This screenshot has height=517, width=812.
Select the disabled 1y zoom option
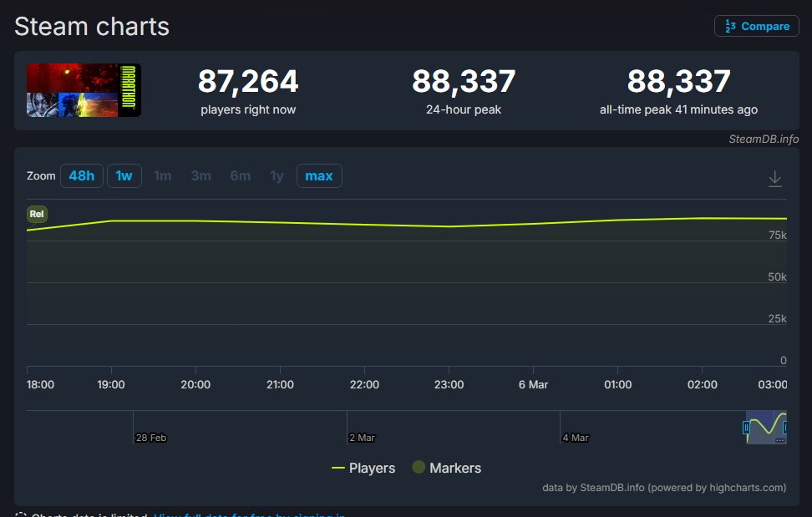tap(277, 176)
